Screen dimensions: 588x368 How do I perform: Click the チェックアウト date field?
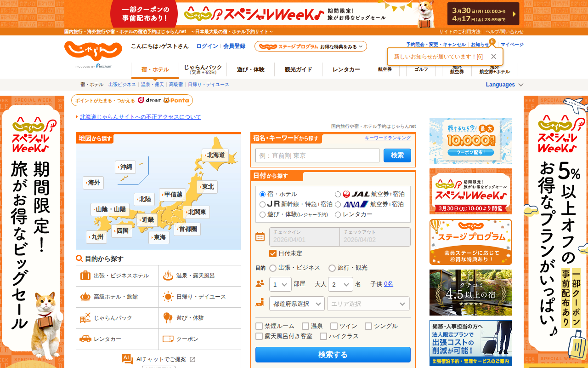point(375,237)
